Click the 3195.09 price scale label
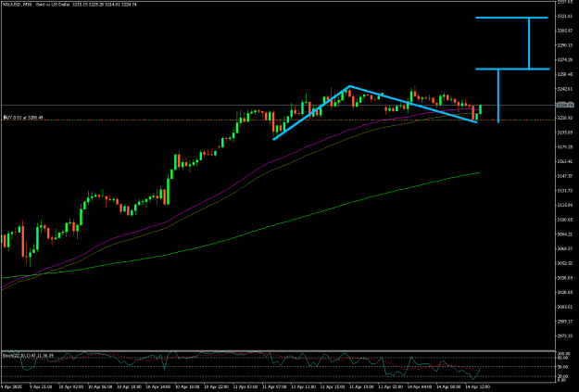 click(x=565, y=133)
